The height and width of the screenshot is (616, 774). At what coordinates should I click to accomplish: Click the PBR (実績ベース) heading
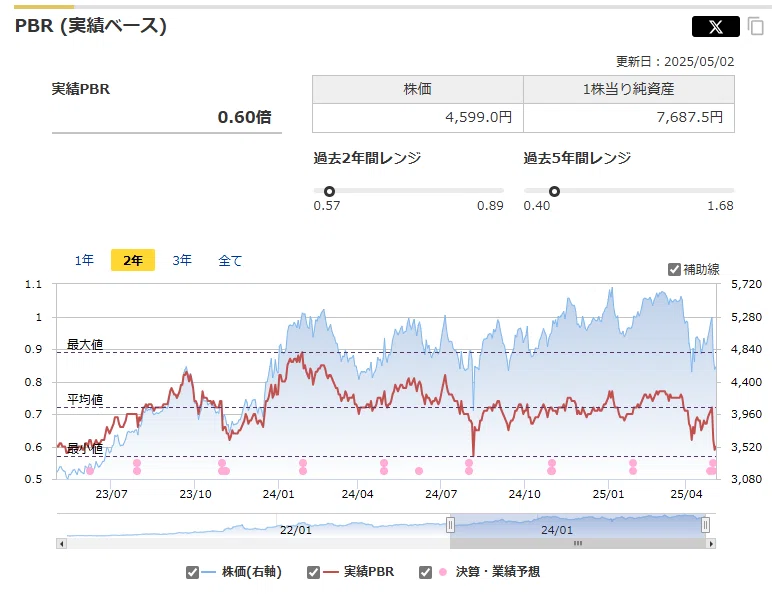(x=91, y=26)
